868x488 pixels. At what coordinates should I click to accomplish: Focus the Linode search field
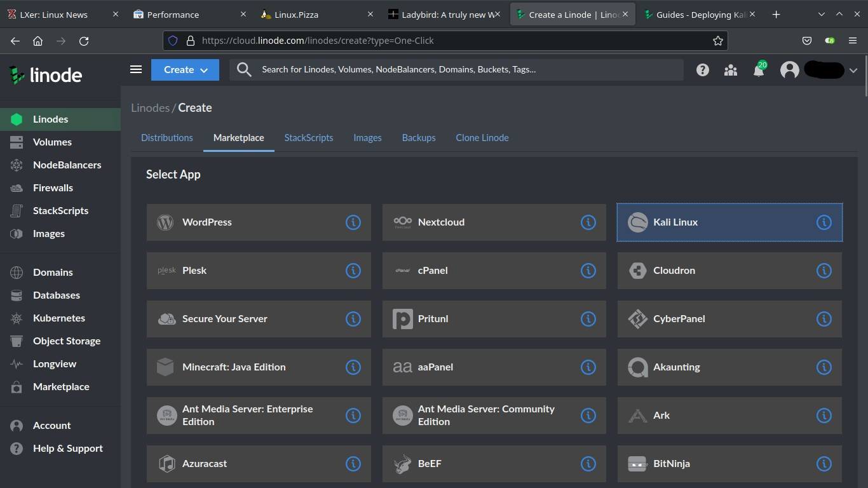click(x=456, y=70)
